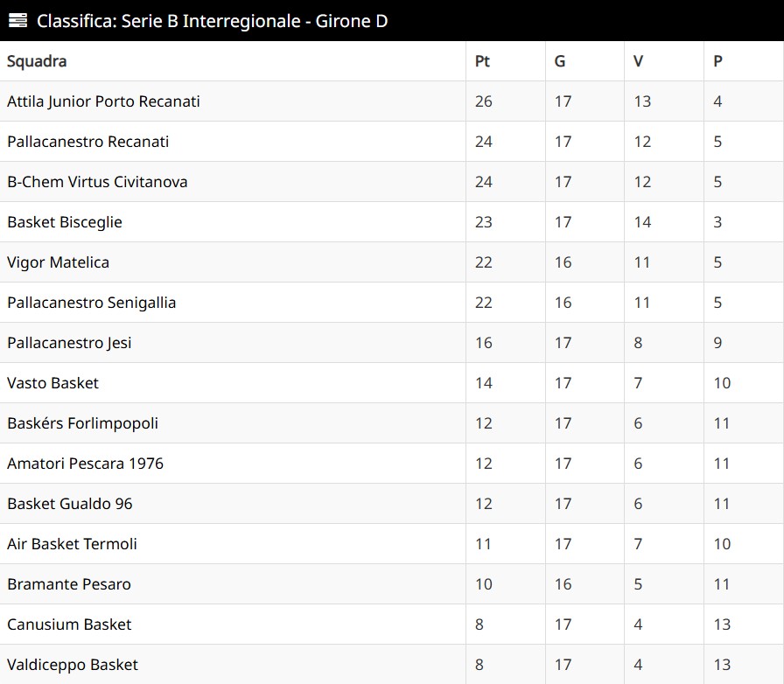
Task: Click Basket Bisceglie team name
Action: coord(65,222)
